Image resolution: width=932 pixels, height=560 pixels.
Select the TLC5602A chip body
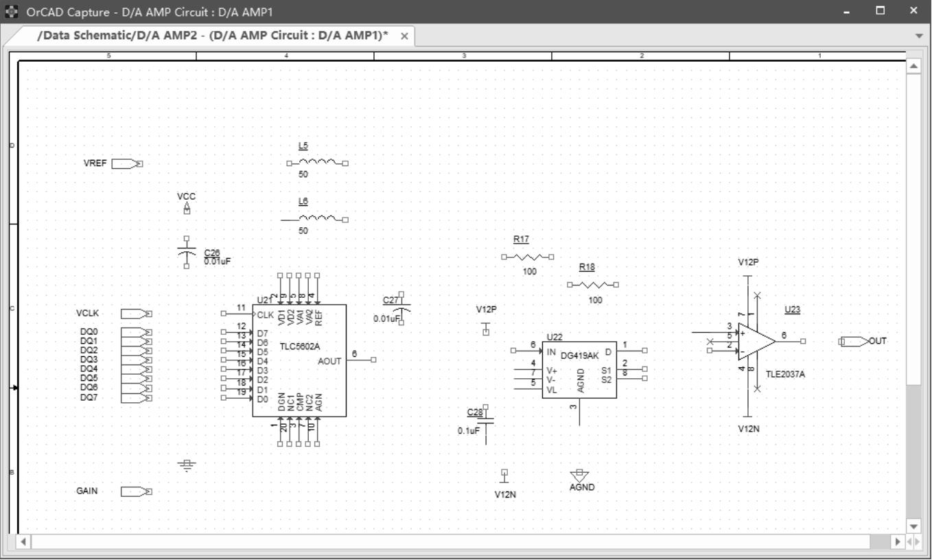coord(299,360)
